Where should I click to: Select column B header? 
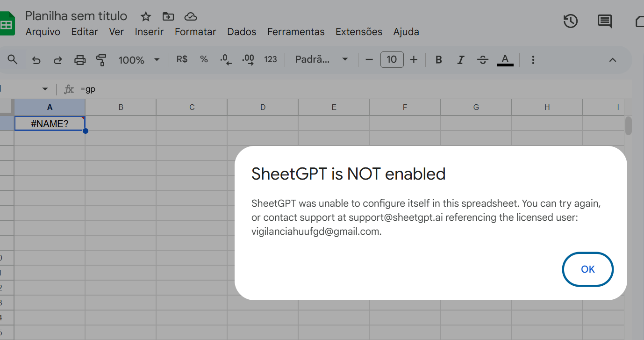coord(121,107)
